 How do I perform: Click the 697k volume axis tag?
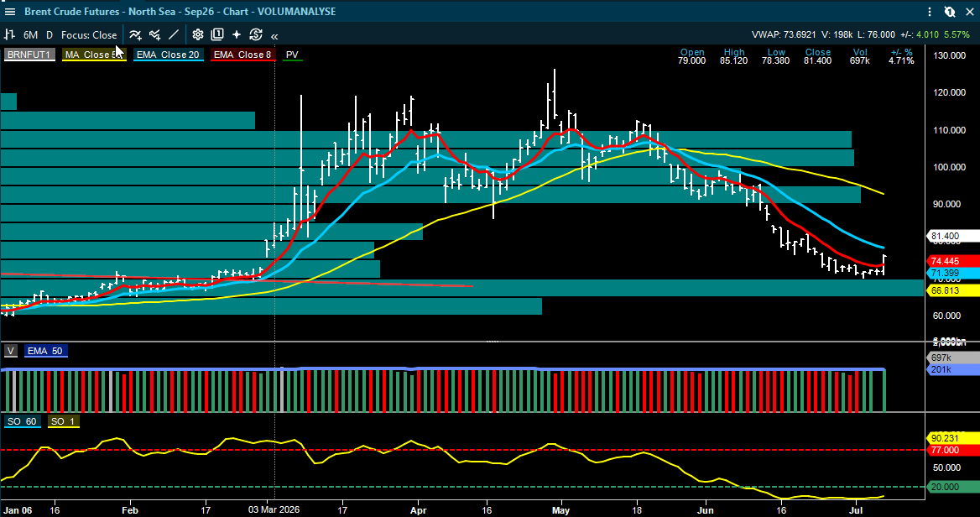(x=952, y=358)
